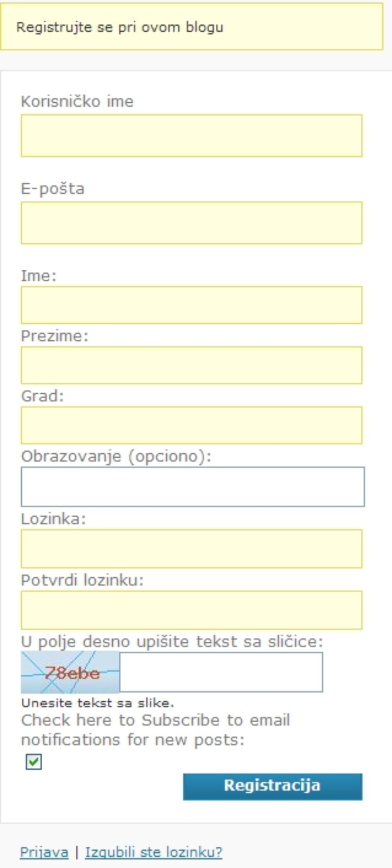
Task: Click the E-pošta label text
Action: pos(53,189)
